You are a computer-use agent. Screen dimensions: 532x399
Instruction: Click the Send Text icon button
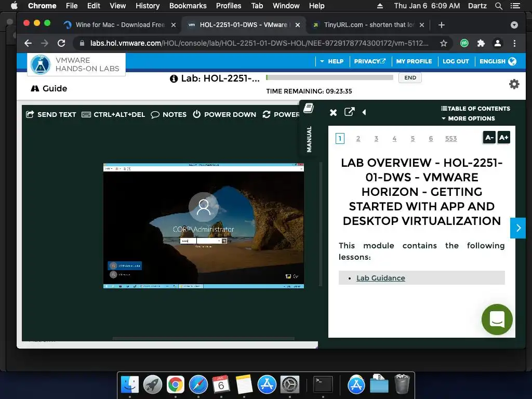point(30,114)
